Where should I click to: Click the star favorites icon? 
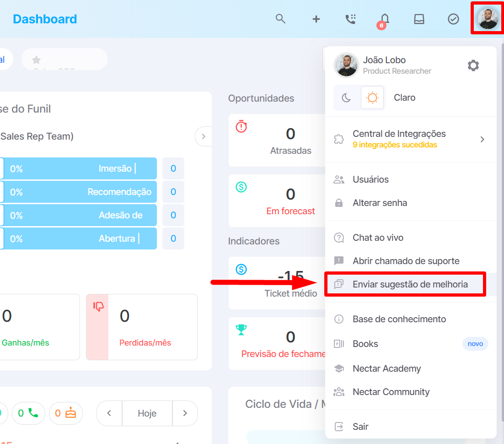36,60
